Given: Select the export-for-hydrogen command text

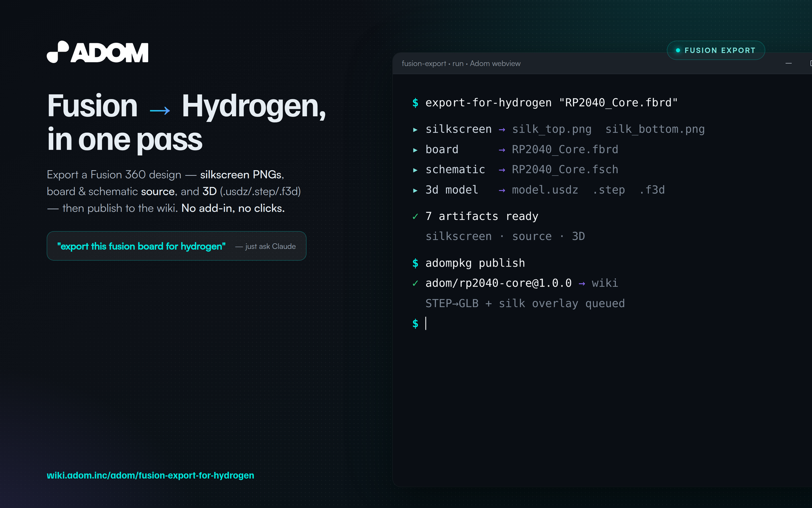Looking at the screenshot, I should 551,102.
